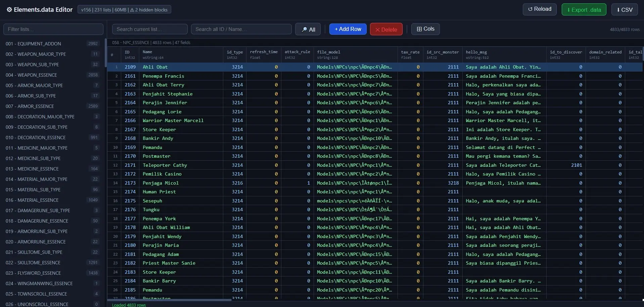Screen dimensions: 644x307
Task: Focus the Filter lists field
Action: point(53,29)
